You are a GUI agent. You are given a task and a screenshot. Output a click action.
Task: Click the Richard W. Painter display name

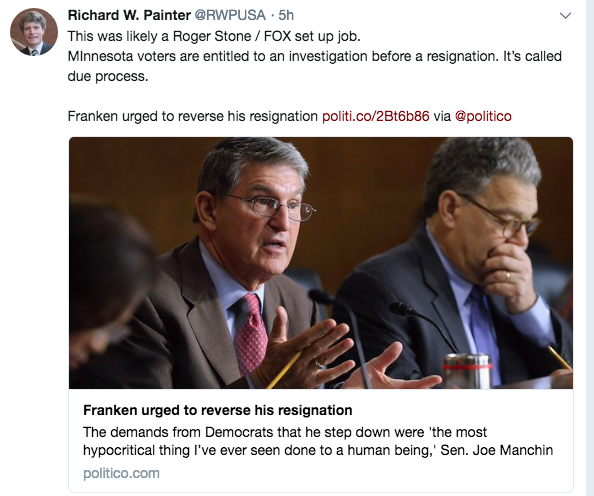tap(129, 15)
